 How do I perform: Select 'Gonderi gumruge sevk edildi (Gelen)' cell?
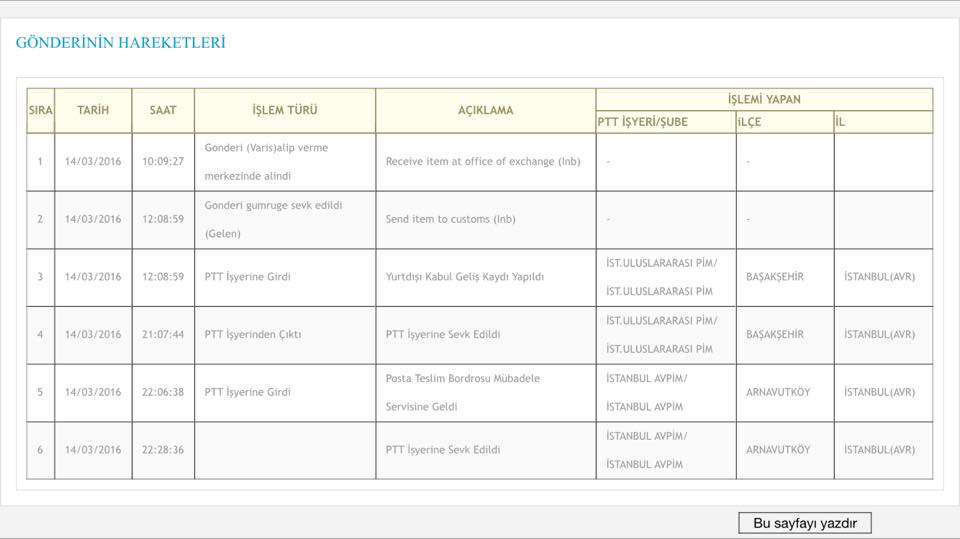coord(285,219)
